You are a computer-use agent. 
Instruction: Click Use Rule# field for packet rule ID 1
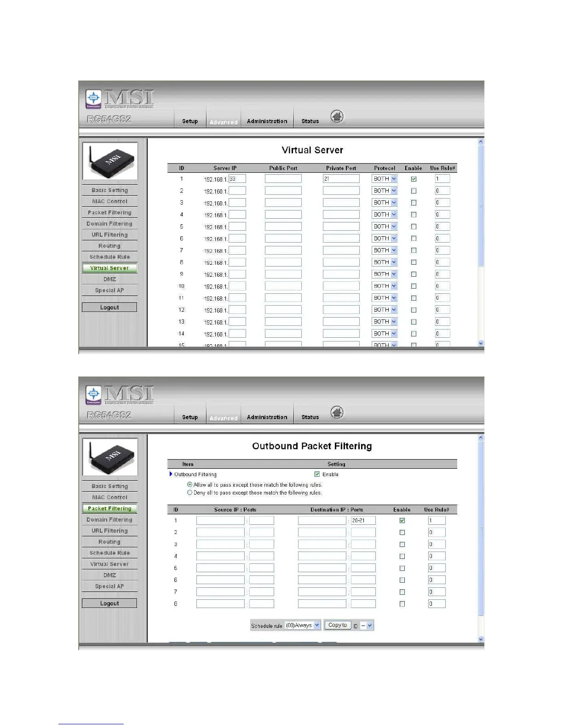[x=437, y=520]
